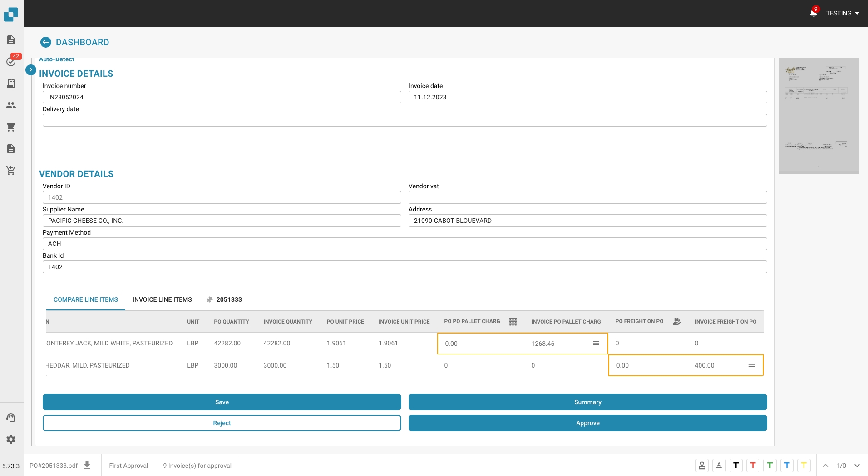Open the receipts icon in sidebar

coord(11,83)
